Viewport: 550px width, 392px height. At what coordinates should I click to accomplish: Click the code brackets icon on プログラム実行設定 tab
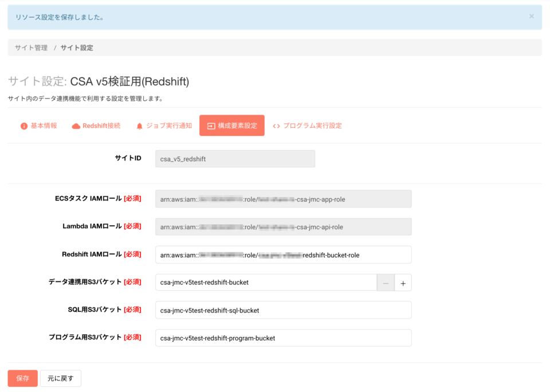[x=277, y=125]
